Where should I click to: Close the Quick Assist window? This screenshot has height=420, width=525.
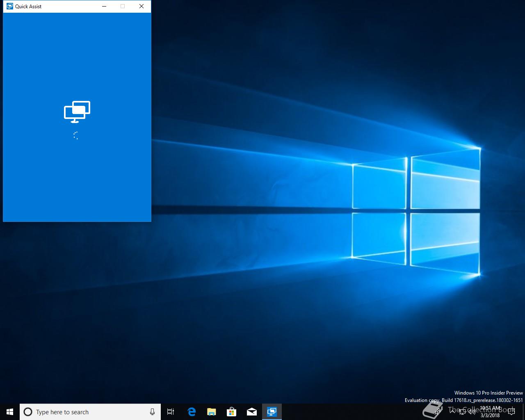pos(142,6)
